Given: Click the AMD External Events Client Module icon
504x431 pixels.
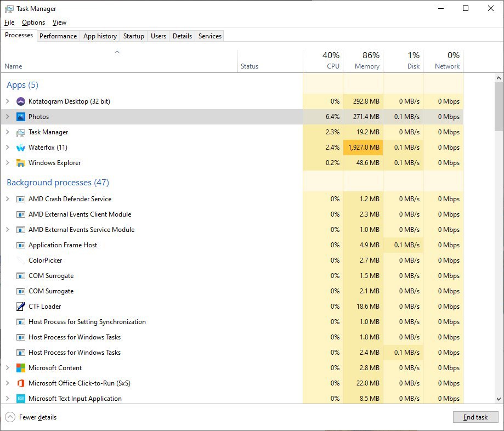Looking at the screenshot, I should (x=21, y=214).
